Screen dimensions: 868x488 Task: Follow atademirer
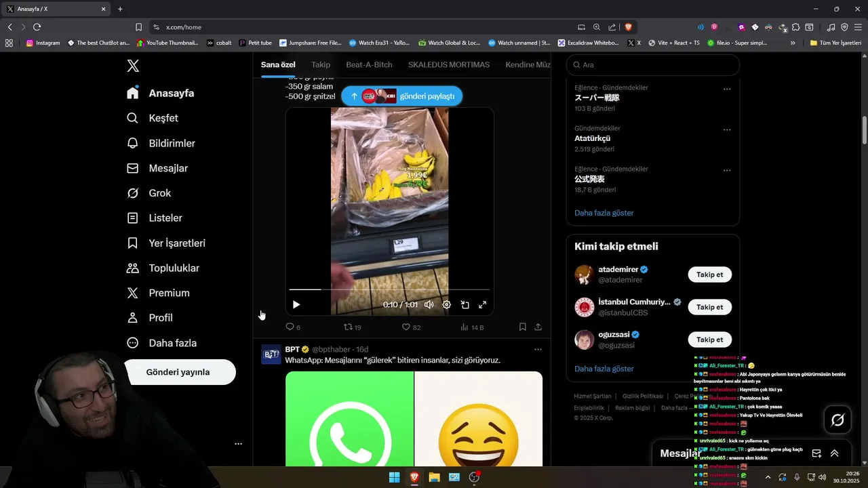[710, 274]
